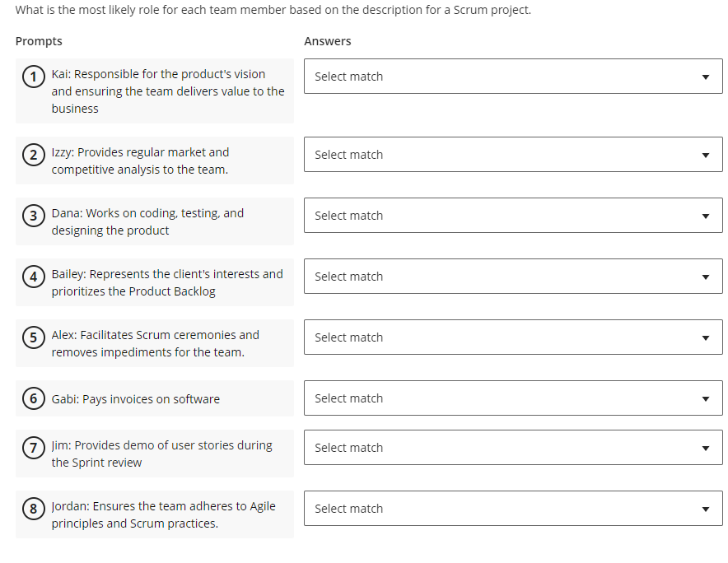Click the circled number 3 beside Dana's description

(33, 216)
